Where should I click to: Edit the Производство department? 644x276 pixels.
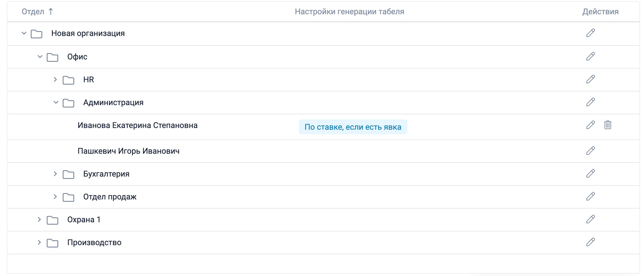point(590,242)
